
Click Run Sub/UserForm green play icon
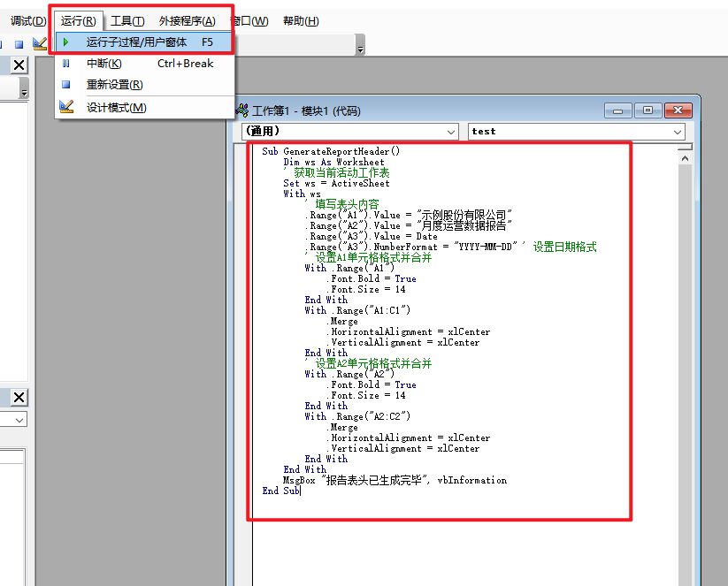point(66,42)
